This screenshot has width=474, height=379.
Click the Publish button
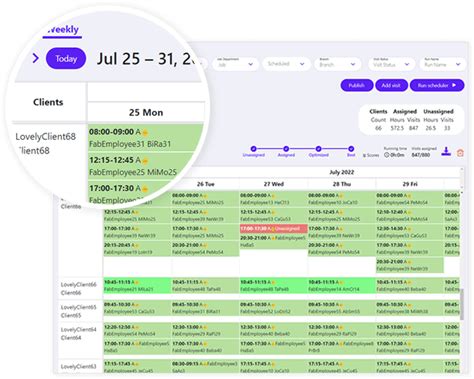(x=356, y=85)
